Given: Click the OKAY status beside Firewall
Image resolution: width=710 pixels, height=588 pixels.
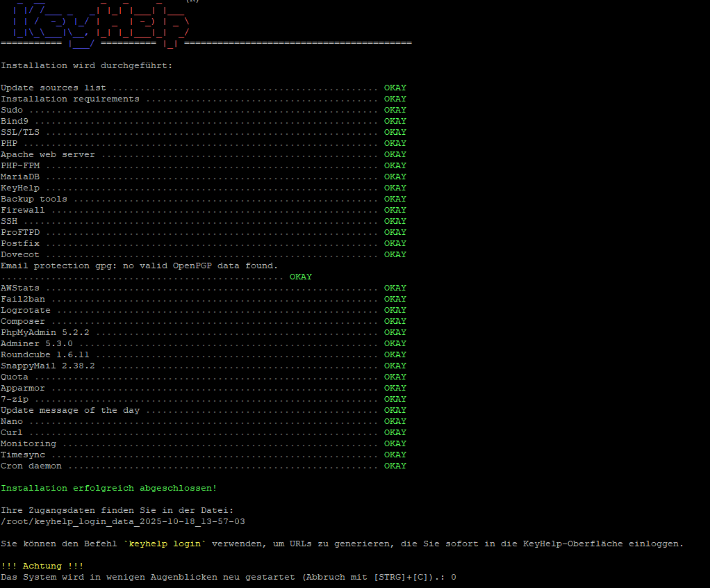Looking at the screenshot, I should pyautogui.click(x=395, y=210).
